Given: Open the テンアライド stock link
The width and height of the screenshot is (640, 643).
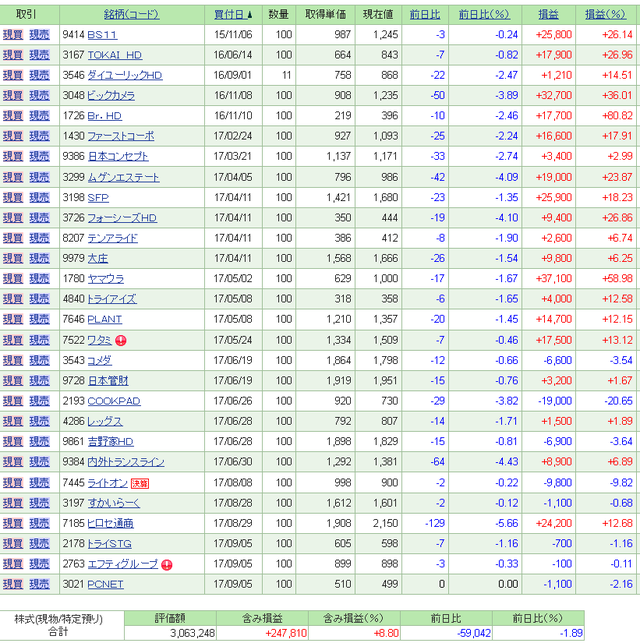Looking at the screenshot, I should click(113, 238).
